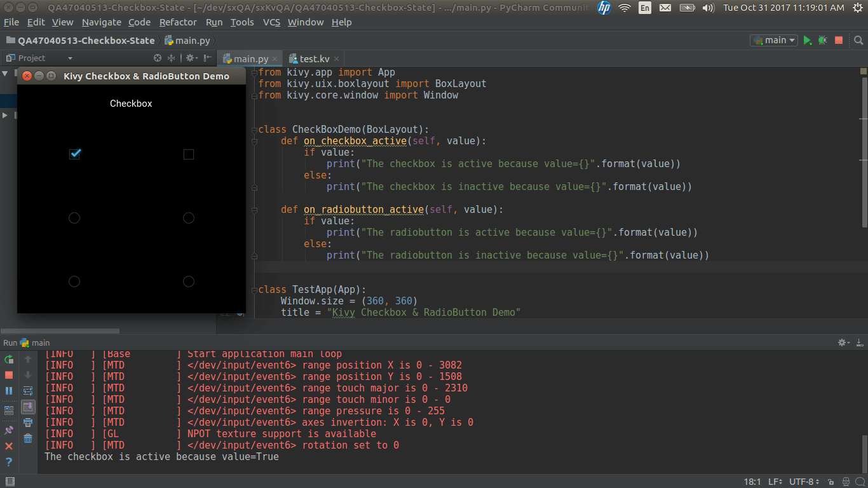Viewport: 868px width, 488px height.
Task: Select the bottom-right radio button
Action: 188,281
